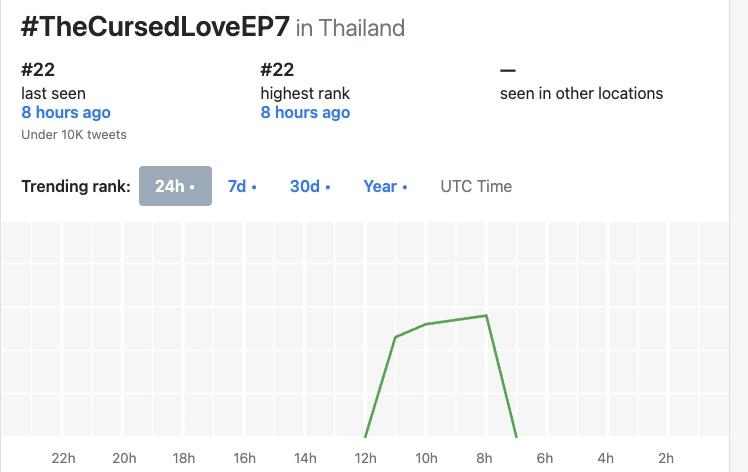Show the Year trending rank view
This screenshot has width=748, height=472.
[x=385, y=186]
